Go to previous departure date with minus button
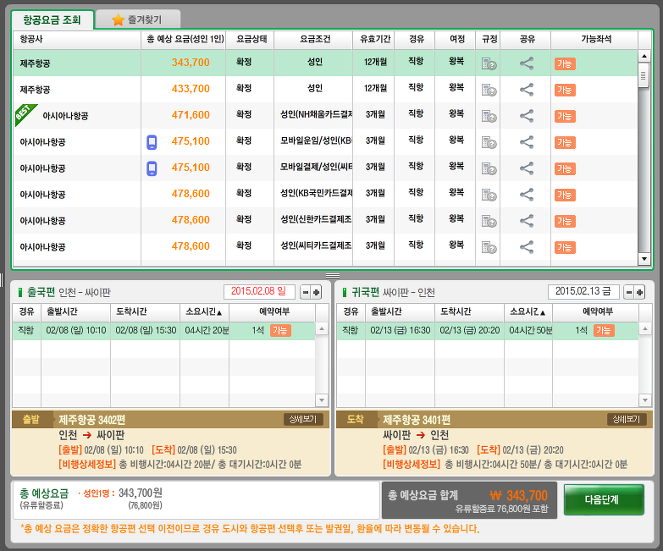Viewport: 663px width, 551px height. 305,292
